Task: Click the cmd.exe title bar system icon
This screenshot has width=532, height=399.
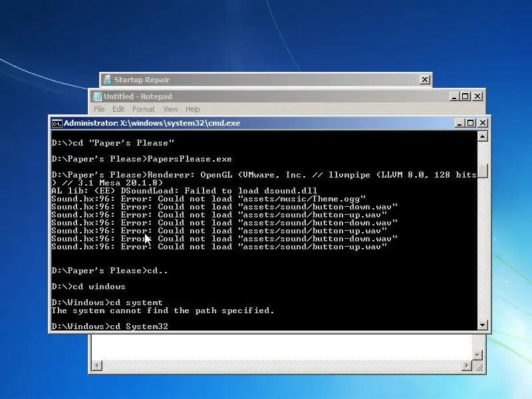Action: coord(57,123)
